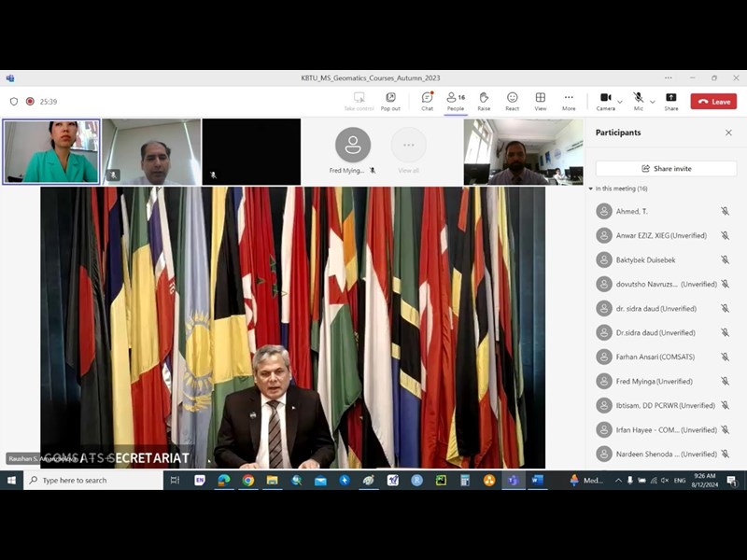Select participant Farhan Ansari (COMSATS)
The height and width of the screenshot is (560, 747).
click(x=663, y=357)
